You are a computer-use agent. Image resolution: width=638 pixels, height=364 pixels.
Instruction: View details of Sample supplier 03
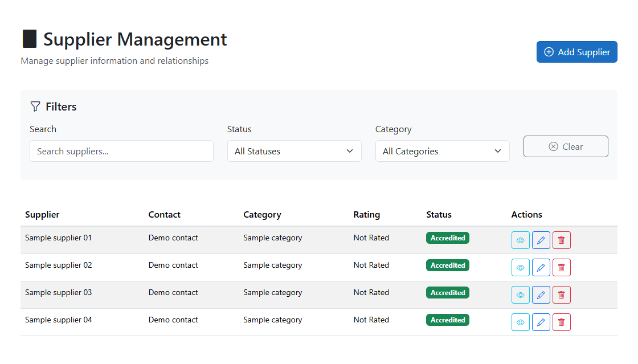521,295
